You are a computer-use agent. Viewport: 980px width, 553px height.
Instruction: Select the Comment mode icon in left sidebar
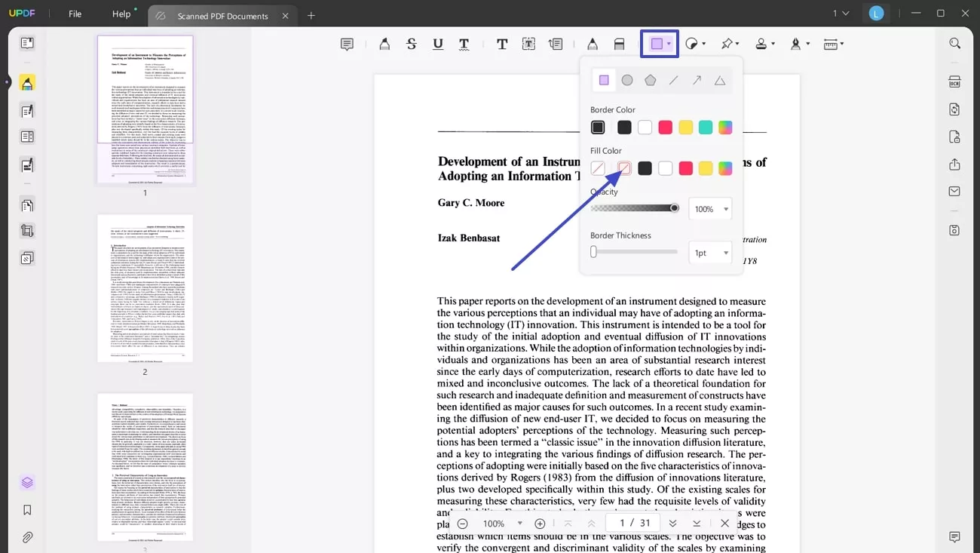27,83
